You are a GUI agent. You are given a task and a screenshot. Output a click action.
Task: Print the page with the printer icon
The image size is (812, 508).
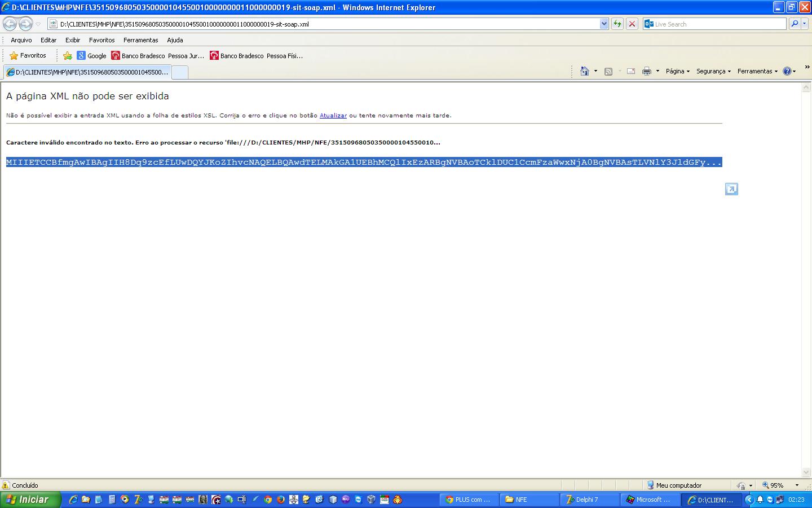[x=647, y=71]
